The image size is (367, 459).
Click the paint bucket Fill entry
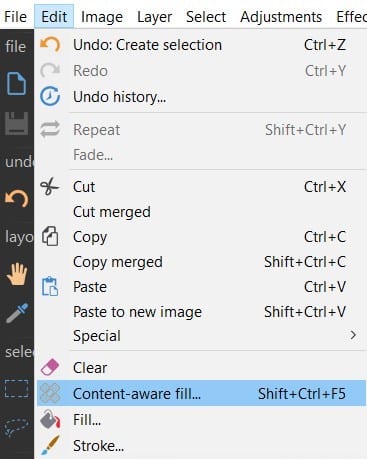point(201,420)
